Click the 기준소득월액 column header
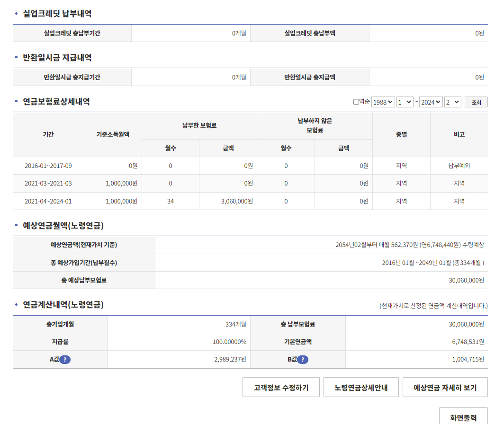Screen dimensions: 504x424 (113, 134)
